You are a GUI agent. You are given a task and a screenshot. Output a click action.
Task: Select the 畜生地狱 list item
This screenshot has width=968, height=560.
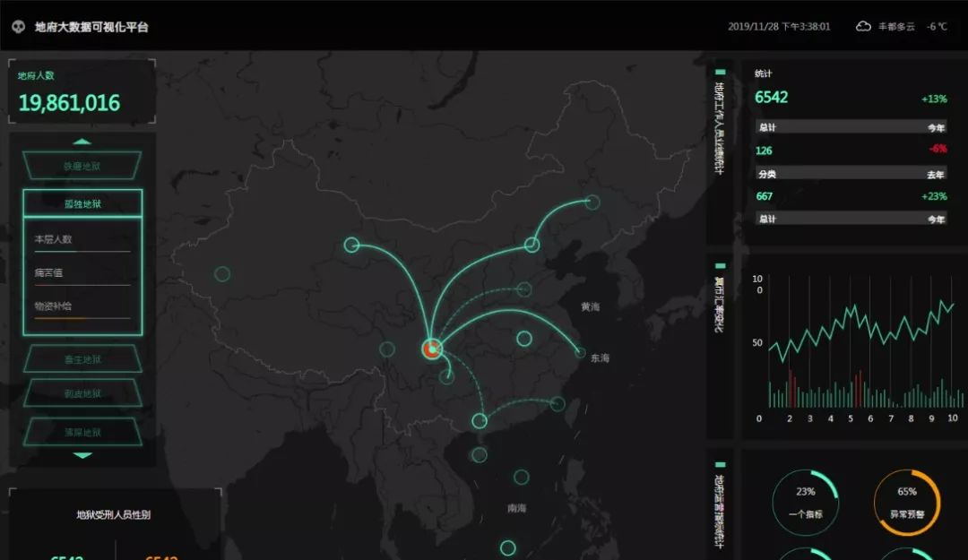pyautogui.click(x=82, y=359)
